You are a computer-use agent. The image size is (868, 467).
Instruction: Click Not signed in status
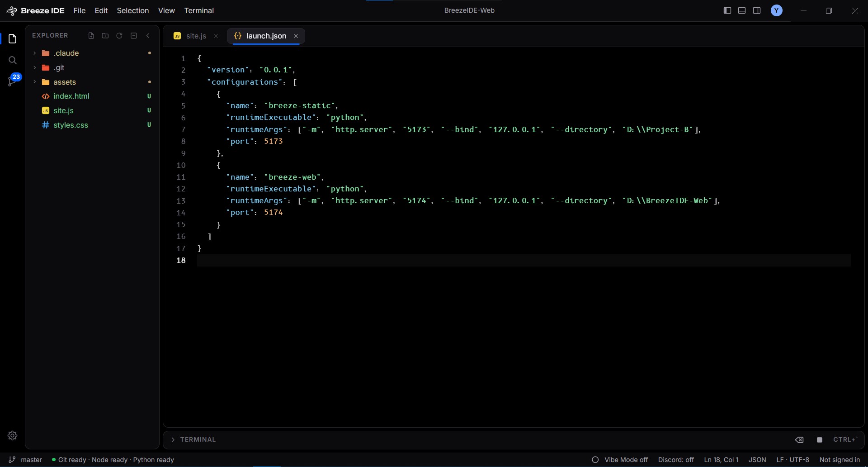point(840,460)
